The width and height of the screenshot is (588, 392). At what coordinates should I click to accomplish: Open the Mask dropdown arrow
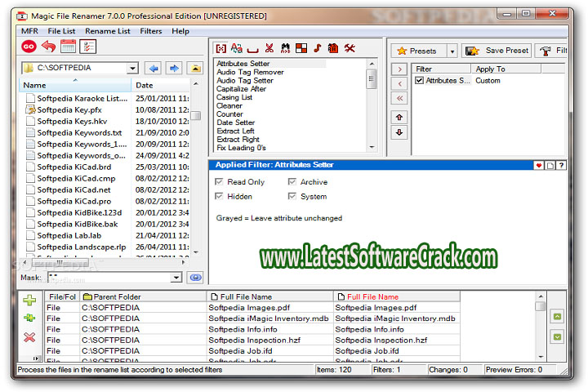pyautogui.click(x=176, y=278)
